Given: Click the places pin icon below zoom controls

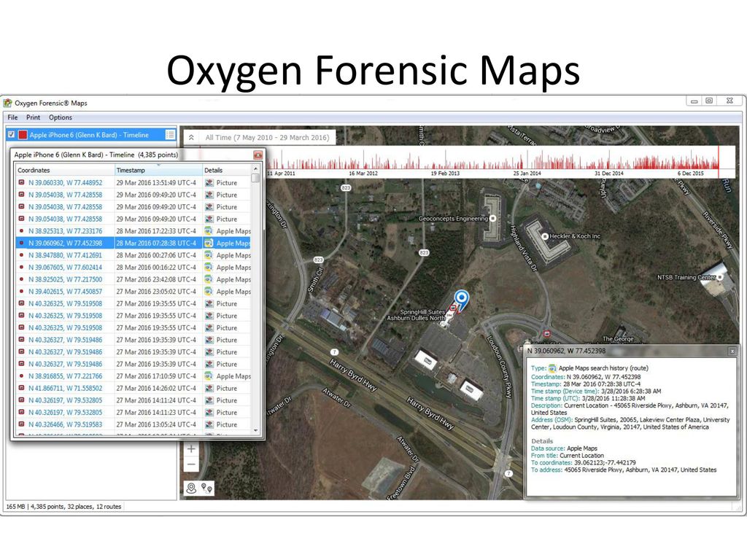Looking at the screenshot, I should pos(192,488).
